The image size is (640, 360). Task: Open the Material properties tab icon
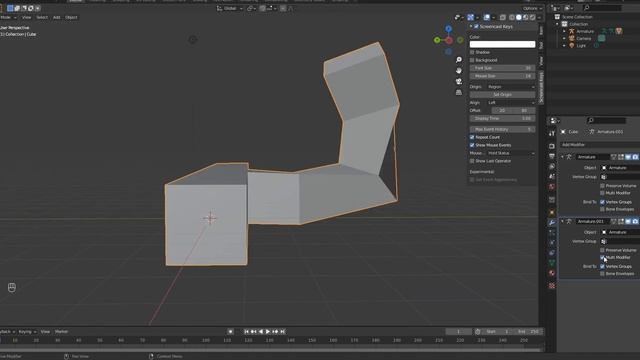552,273
